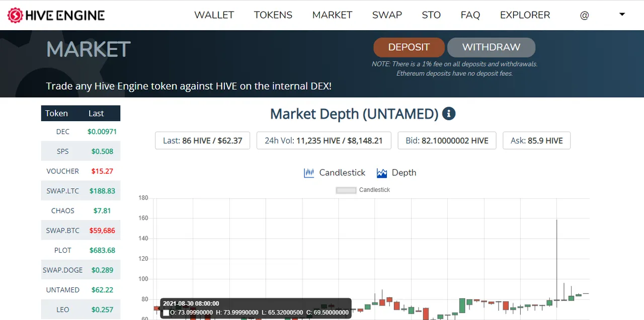Open the TOKENS menu

tap(273, 15)
